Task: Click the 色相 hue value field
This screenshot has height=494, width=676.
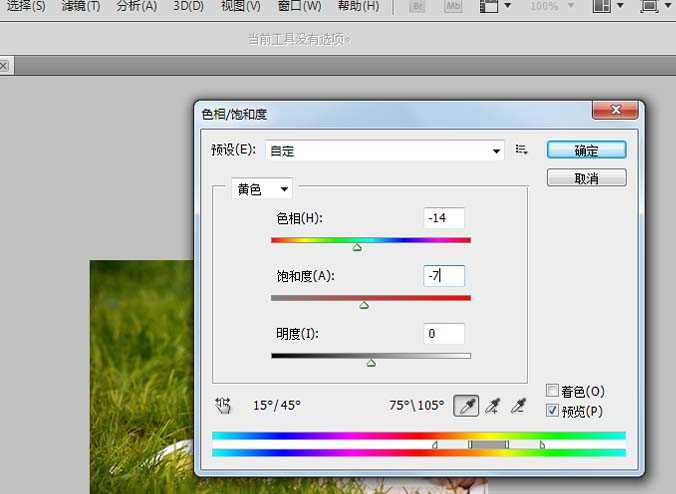Action: [x=443, y=218]
